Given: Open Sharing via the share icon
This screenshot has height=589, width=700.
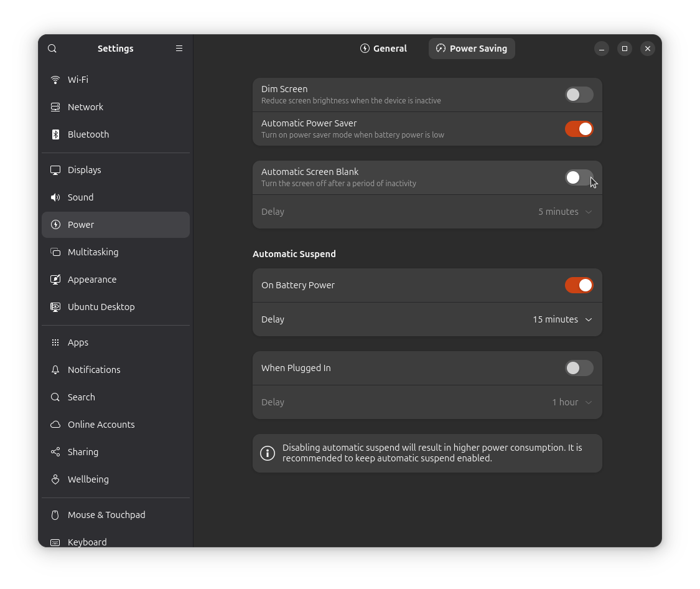Looking at the screenshot, I should 55,451.
